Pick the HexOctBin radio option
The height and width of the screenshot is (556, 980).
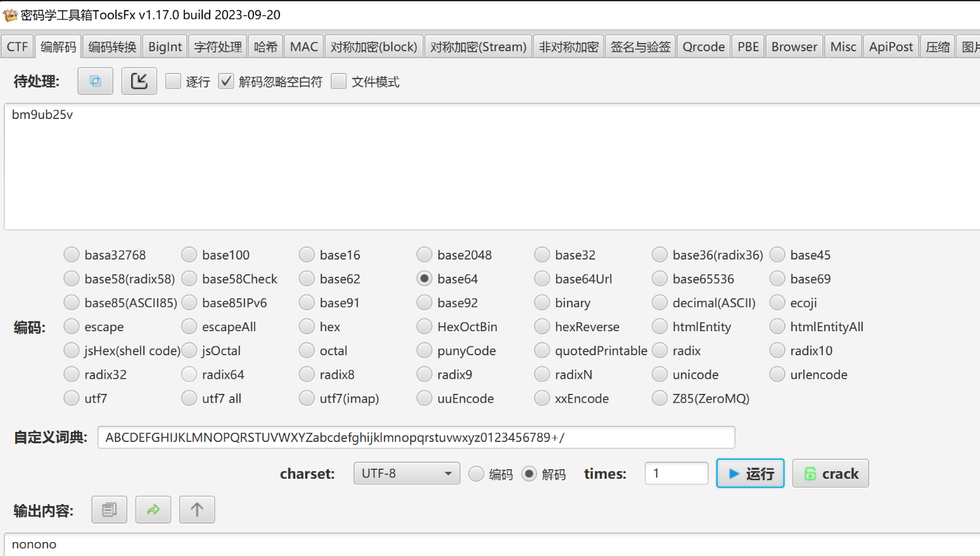coord(424,327)
